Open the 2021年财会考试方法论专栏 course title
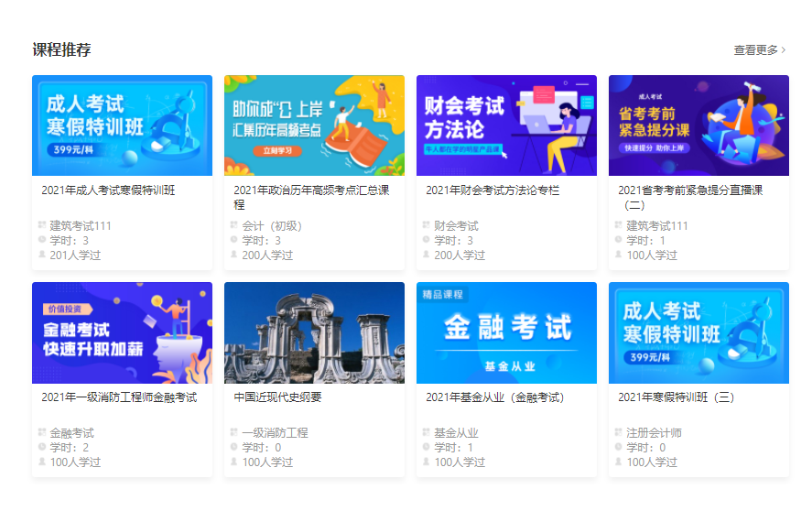The height and width of the screenshot is (511, 812). (493, 190)
